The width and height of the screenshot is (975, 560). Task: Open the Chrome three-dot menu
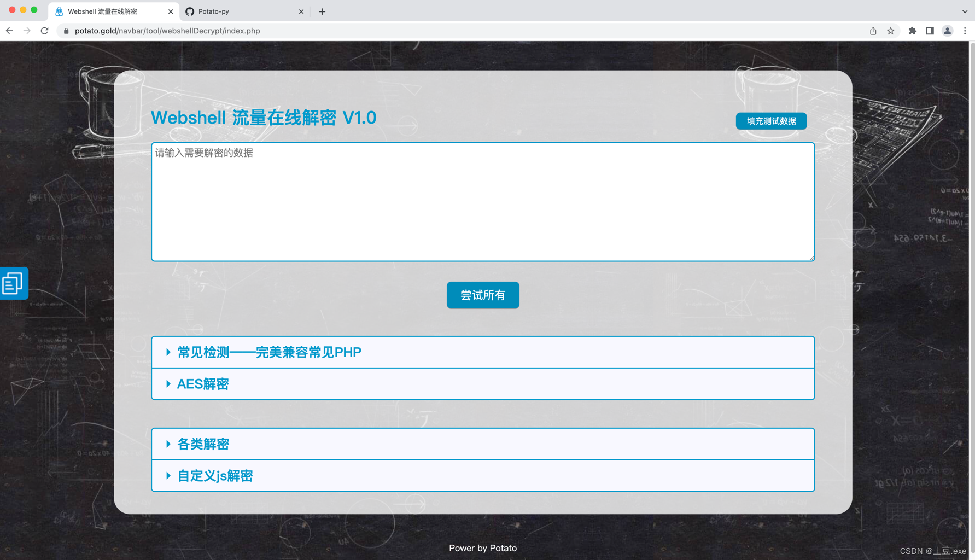click(x=965, y=31)
